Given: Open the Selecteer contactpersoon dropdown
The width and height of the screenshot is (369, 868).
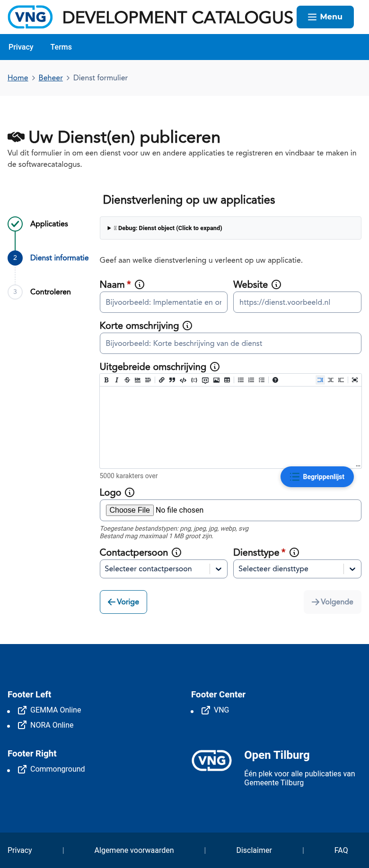Looking at the screenshot, I should tap(163, 569).
